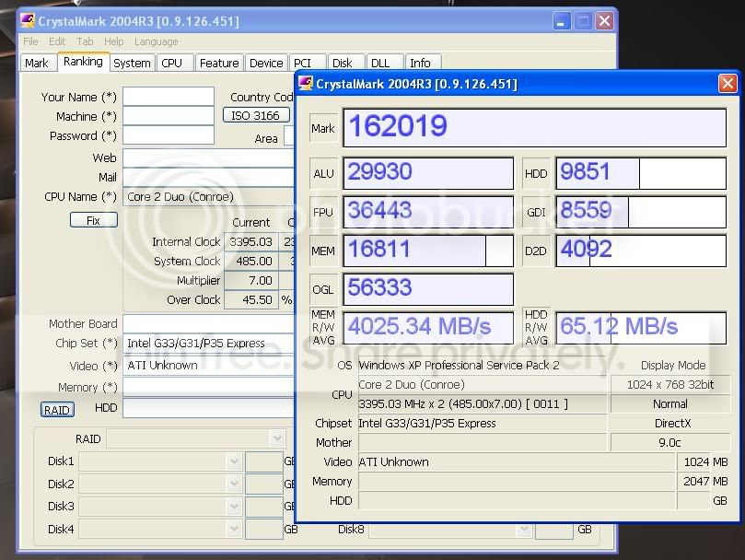Click into the Password field

pyautogui.click(x=169, y=135)
